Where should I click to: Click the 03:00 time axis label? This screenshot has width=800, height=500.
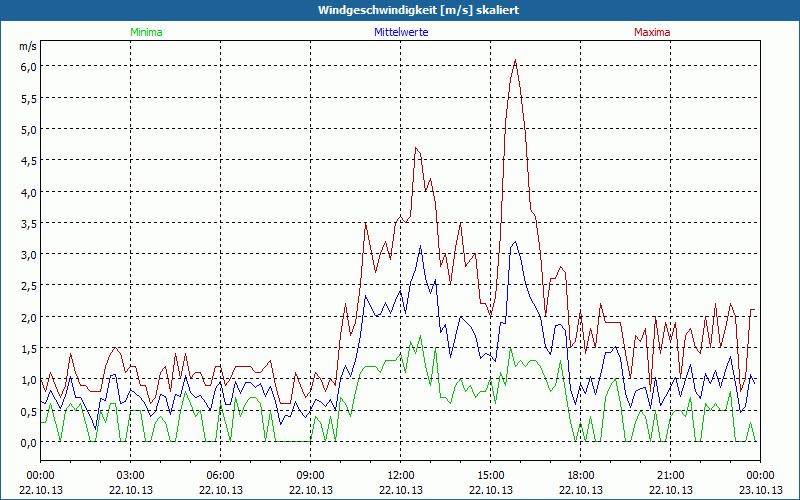pos(131,476)
